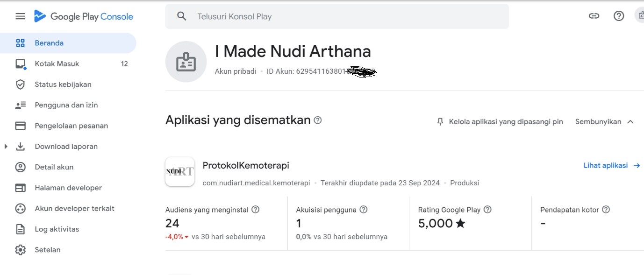644x275 pixels.
Task: Click the copy link icon in header
Action: click(594, 16)
